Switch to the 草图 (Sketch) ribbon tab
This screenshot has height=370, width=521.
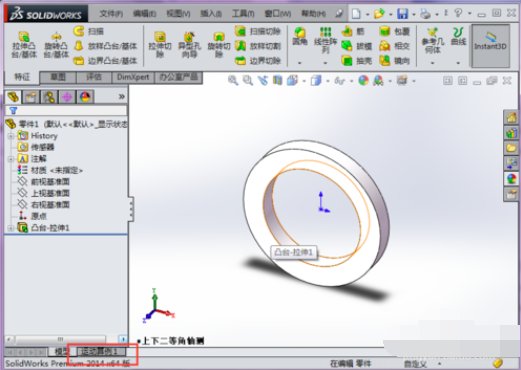[x=58, y=77]
